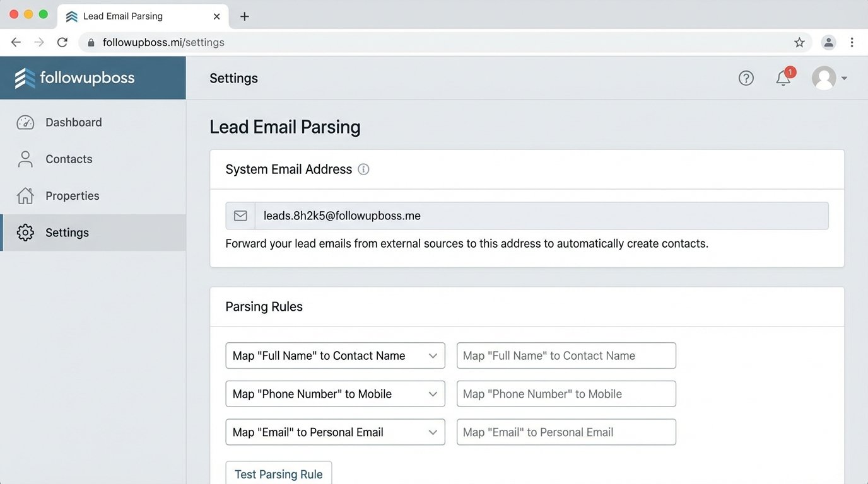Switch to the Lead Email Parsing browser tab

point(122,16)
